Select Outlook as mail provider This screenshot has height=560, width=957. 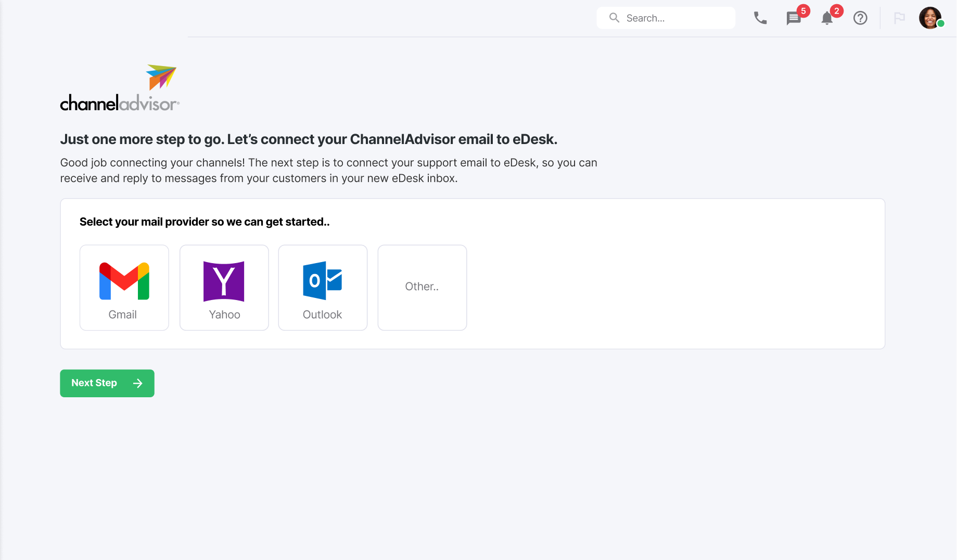(323, 288)
